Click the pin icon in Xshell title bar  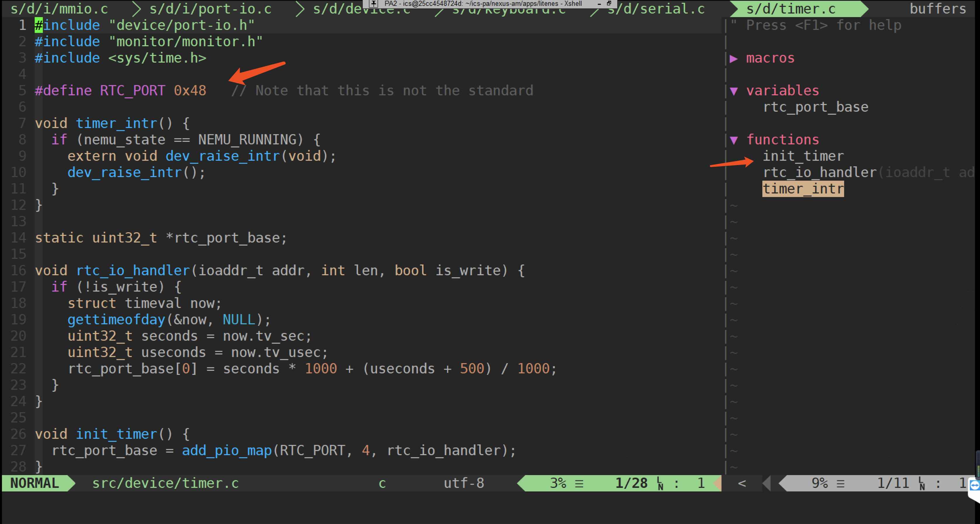374,4
